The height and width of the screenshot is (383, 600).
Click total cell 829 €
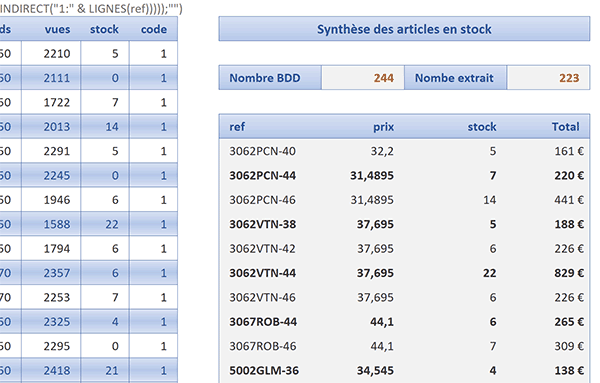569,273
